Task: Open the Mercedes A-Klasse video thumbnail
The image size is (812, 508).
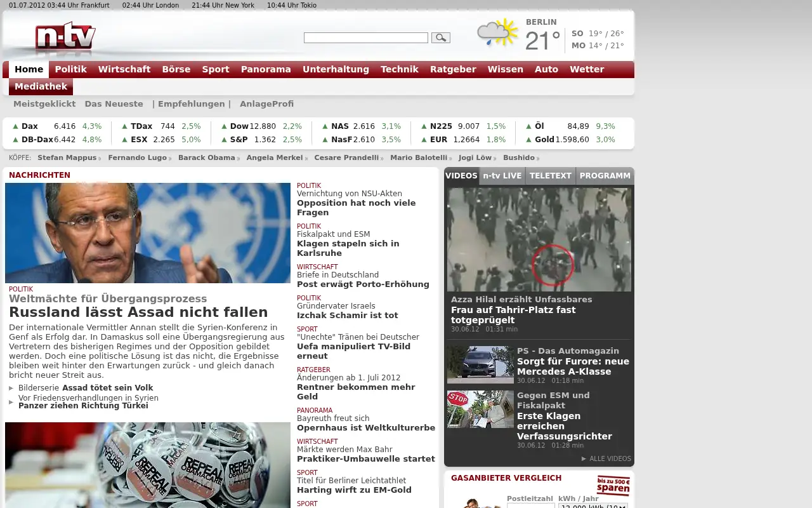Action: (480, 364)
